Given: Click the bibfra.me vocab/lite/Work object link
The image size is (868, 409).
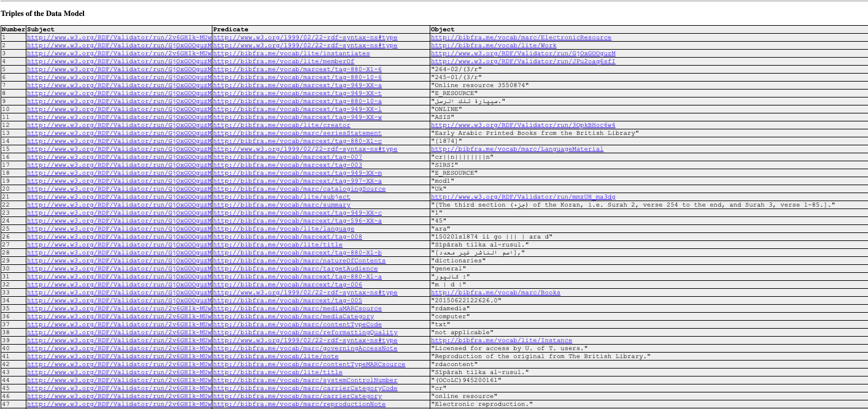Looking at the screenshot, I should pyautogui.click(x=494, y=45).
